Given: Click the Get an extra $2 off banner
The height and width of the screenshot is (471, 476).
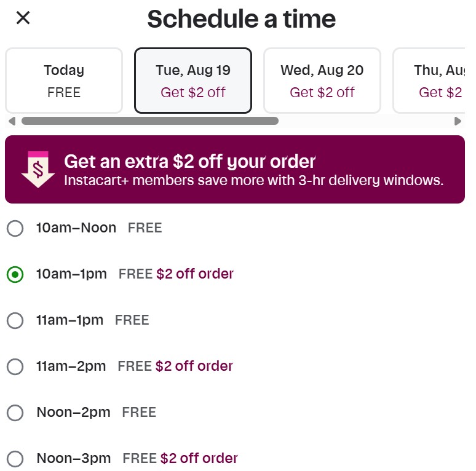Looking at the screenshot, I should click(x=235, y=169).
